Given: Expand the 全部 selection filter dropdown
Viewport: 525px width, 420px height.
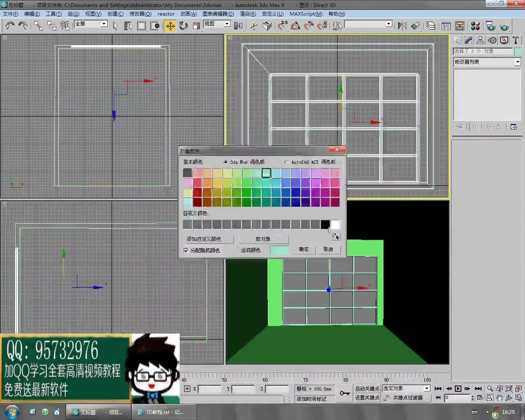Looking at the screenshot, I should coord(103,24).
